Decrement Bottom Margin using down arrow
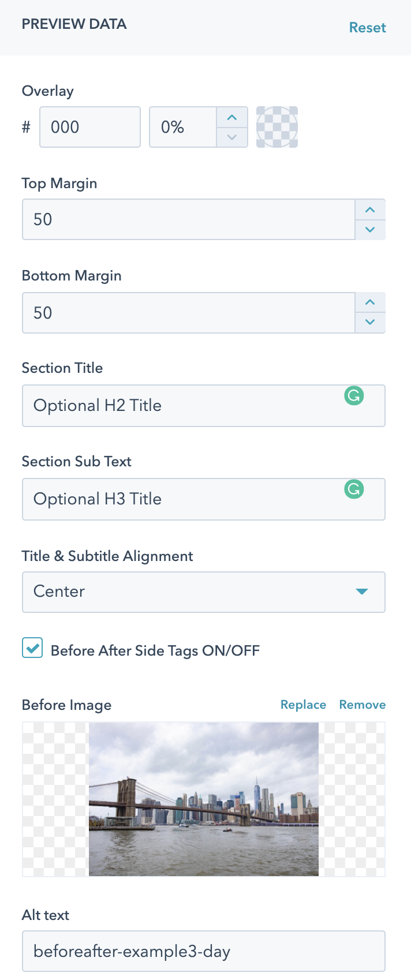The width and height of the screenshot is (411, 980). coord(370,322)
